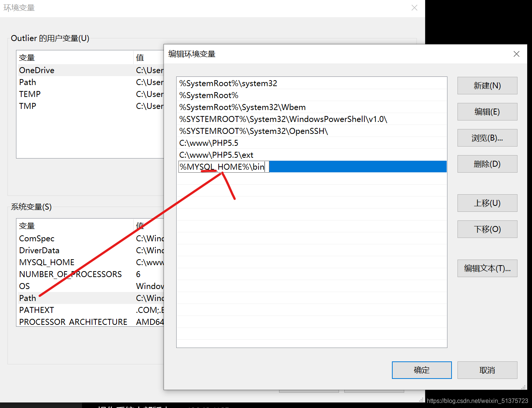Select the C:\www\PHP5.5 entry
The width and height of the screenshot is (532, 408).
click(x=312, y=143)
